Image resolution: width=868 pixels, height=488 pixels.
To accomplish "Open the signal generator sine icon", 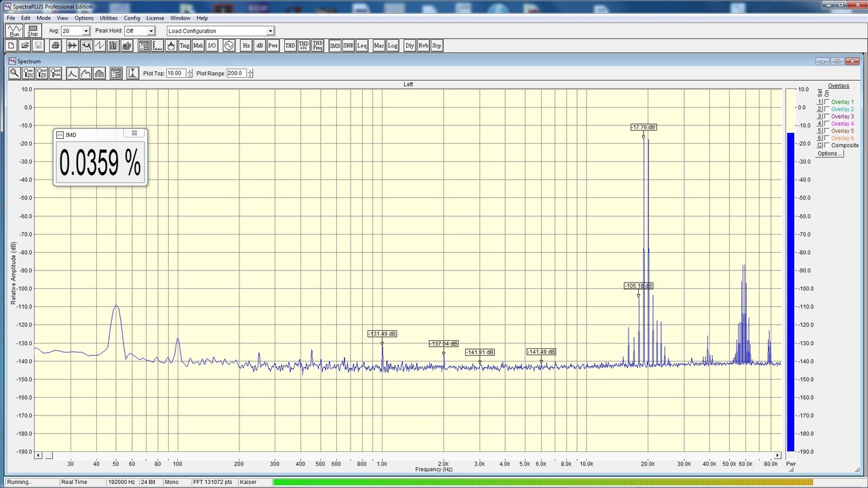I will (x=229, y=45).
